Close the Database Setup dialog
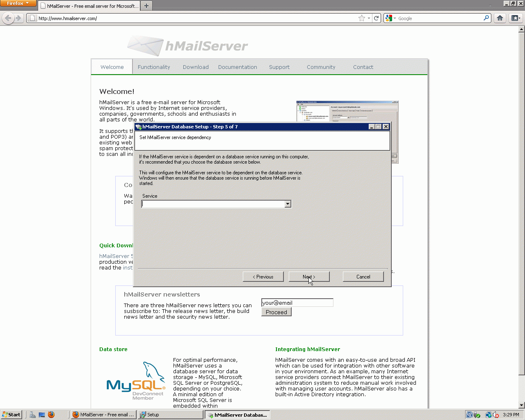The image size is (525, 420). coord(386,127)
